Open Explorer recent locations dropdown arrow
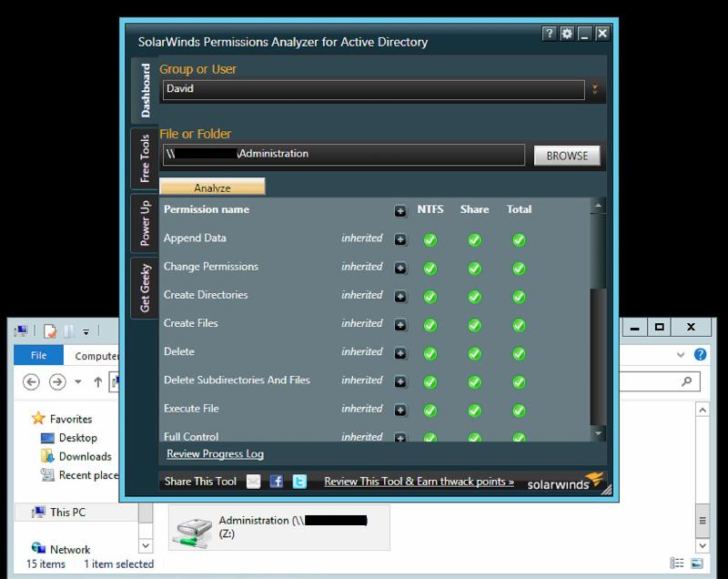728x579 pixels. pyautogui.click(x=78, y=382)
